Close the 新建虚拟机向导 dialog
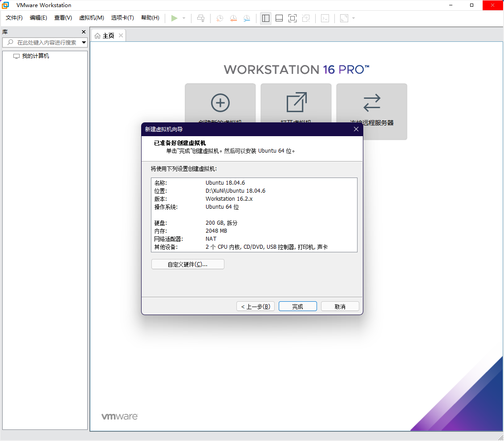The width and height of the screenshot is (504, 441). pyautogui.click(x=356, y=129)
